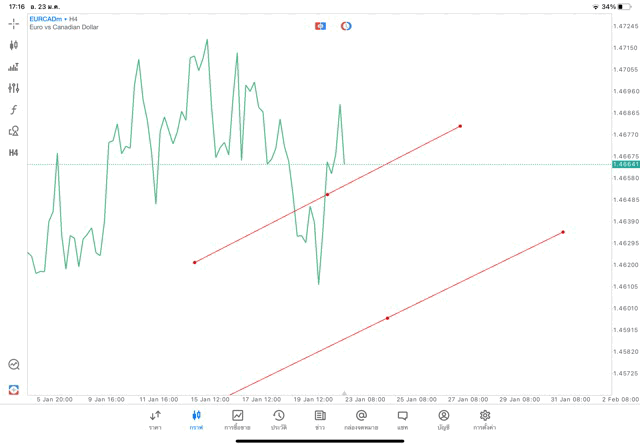Switch to the การซื้อขาย (Trade) tab
Screen dimensions: 640x447
point(237,420)
